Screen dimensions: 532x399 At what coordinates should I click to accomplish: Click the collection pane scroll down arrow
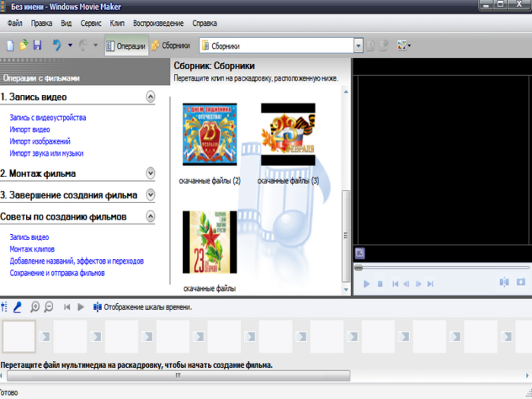[x=346, y=290]
